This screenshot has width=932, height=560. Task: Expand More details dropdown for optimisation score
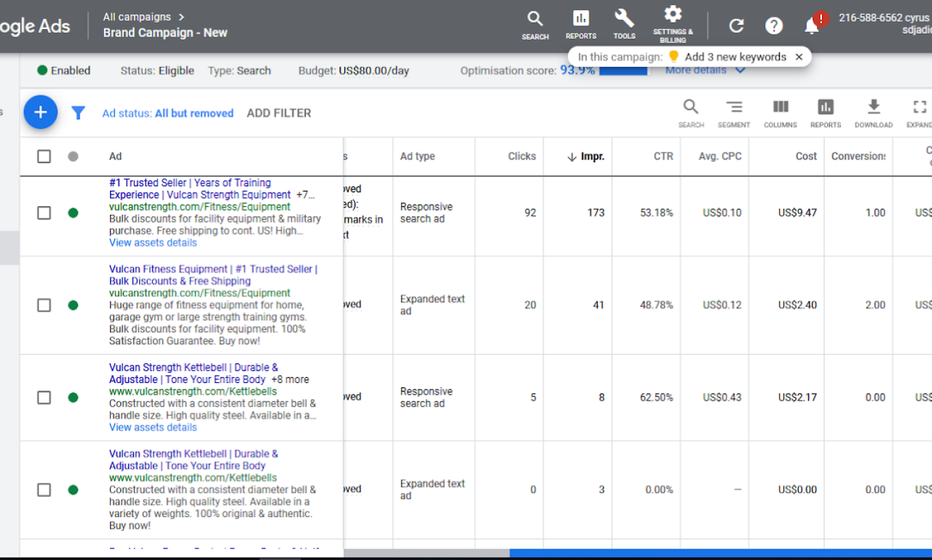pyautogui.click(x=705, y=71)
